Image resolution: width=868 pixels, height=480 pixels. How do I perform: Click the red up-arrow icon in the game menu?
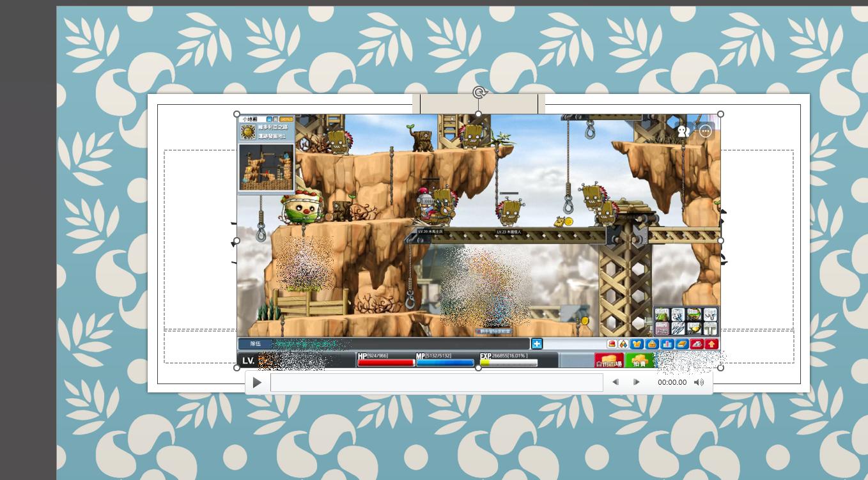pos(711,344)
